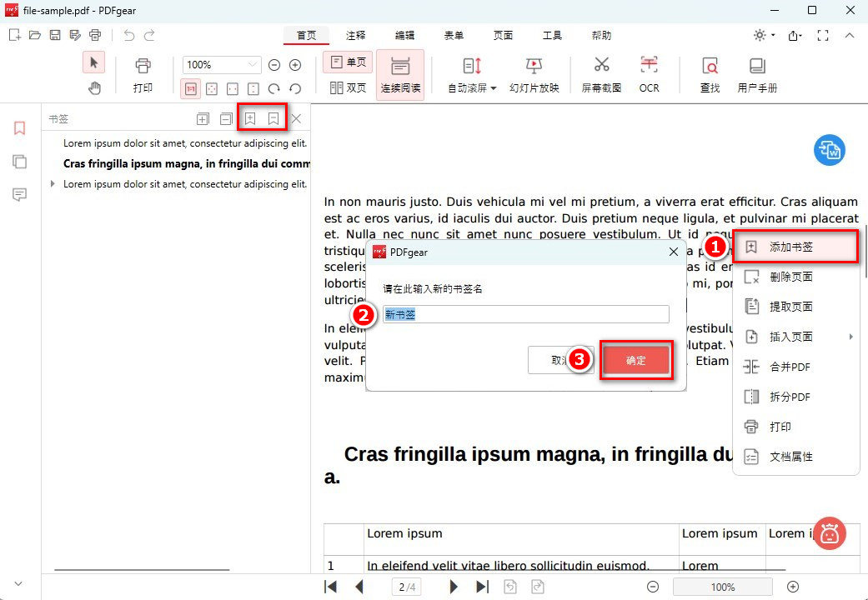Click the Save As icon with pencil
This screenshot has height=600, width=868.
pos(75,36)
